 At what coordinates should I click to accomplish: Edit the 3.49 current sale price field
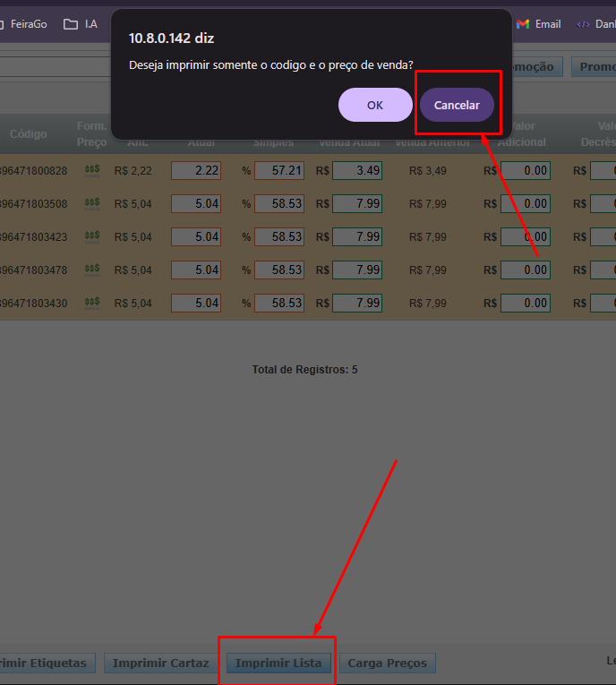tap(357, 170)
